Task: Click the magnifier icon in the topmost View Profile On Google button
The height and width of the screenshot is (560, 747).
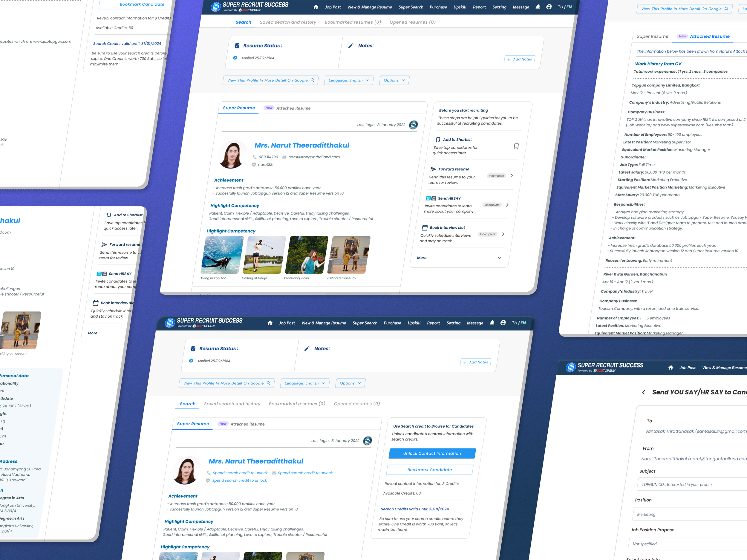Action: tap(726, 9)
